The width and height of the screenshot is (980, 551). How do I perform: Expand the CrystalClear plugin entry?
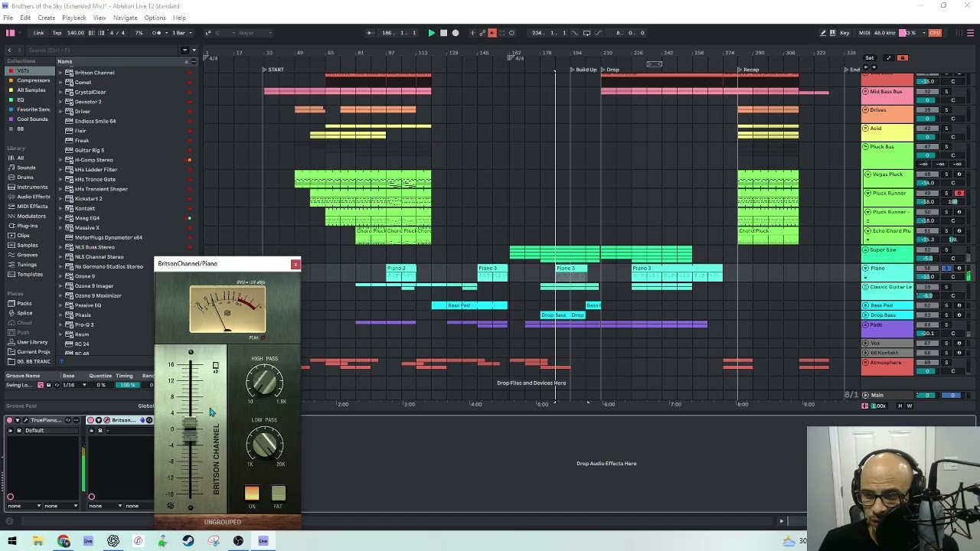(60, 92)
